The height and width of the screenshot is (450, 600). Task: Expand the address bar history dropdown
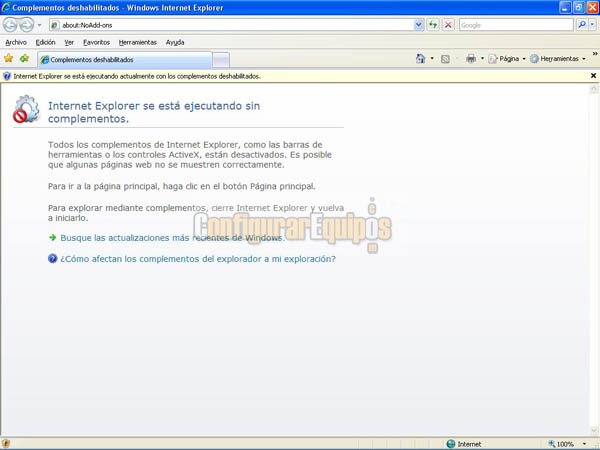(419, 25)
